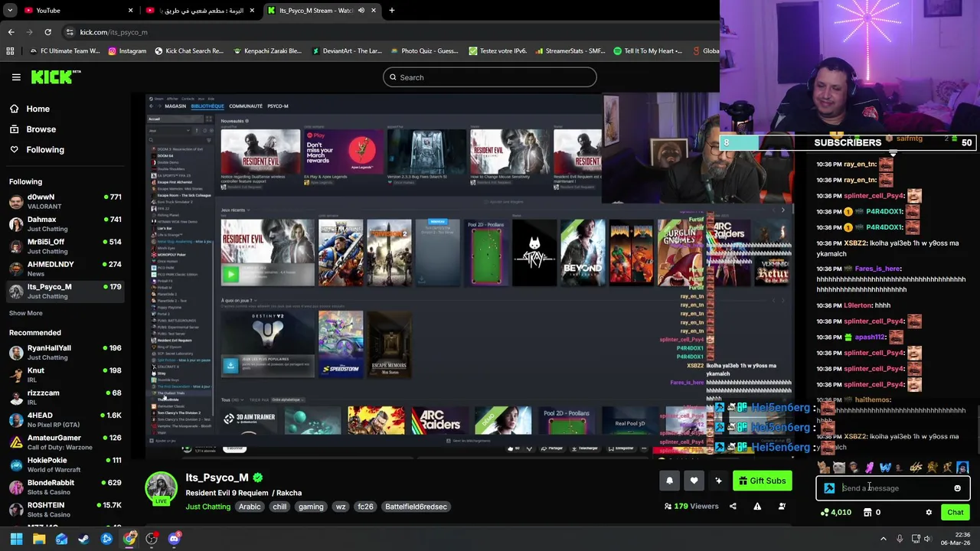Open AmateurGamer's recommended channel
The image size is (980, 551).
65,442
